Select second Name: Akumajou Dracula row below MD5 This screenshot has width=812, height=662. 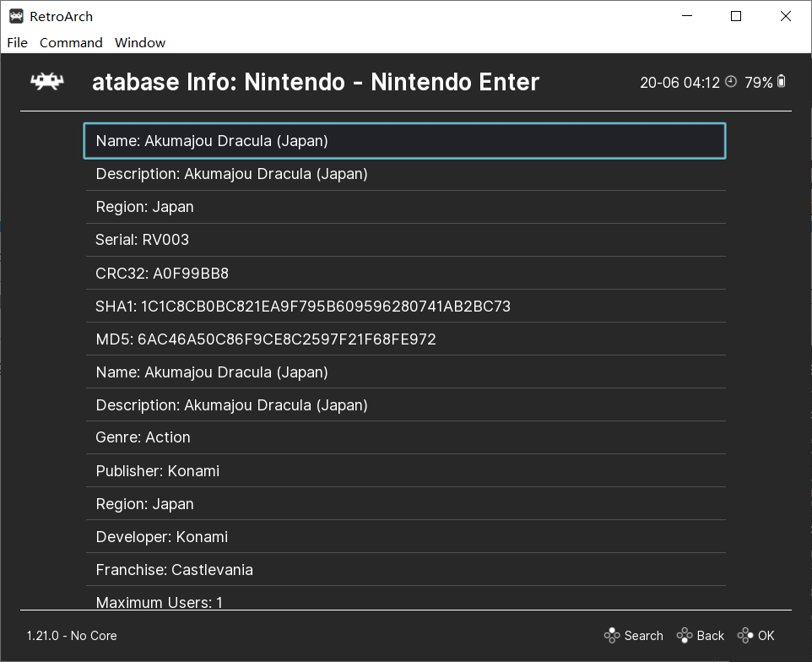tap(405, 372)
